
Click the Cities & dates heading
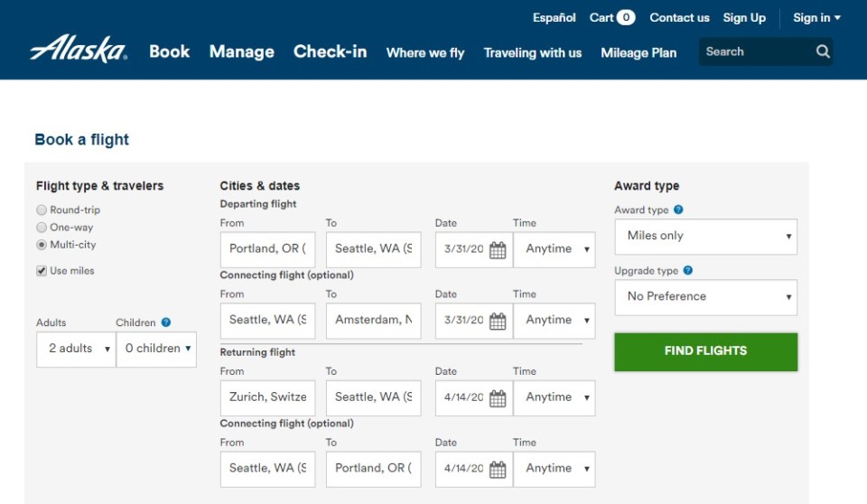(x=260, y=186)
